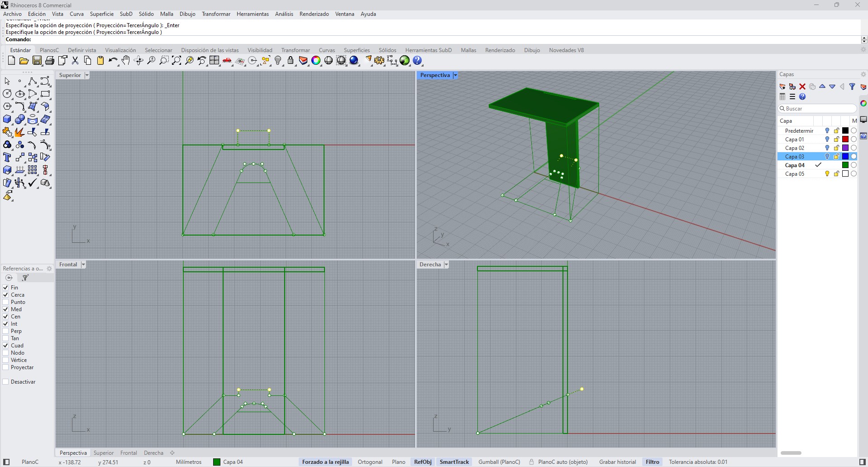Delete layer with the red X icon
Image resolution: width=868 pixels, height=467 pixels.
(802, 87)
